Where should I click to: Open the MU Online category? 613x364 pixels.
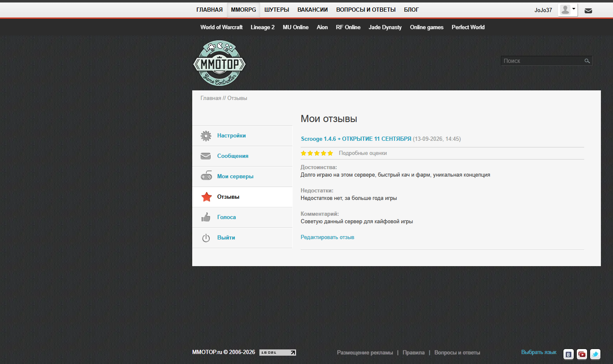296,27
